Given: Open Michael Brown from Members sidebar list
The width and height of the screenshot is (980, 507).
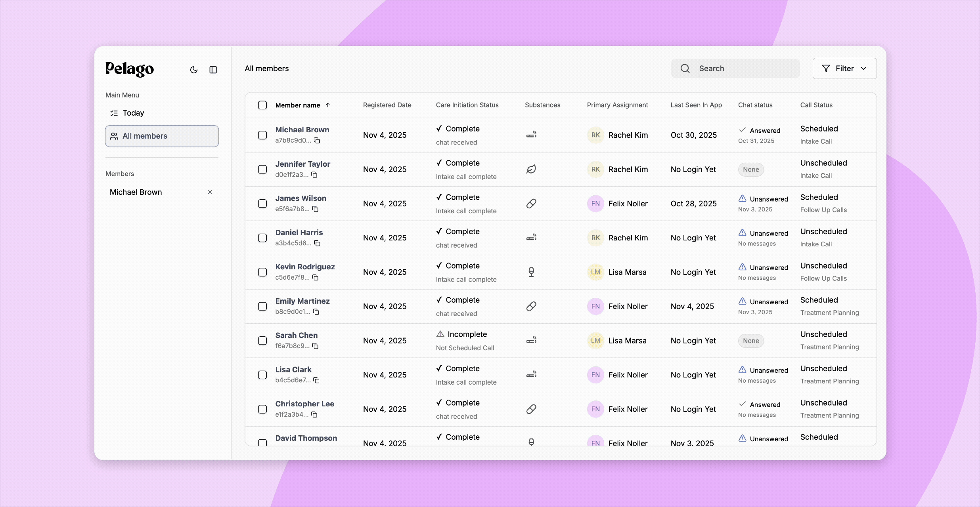Looking at the screenshot, I should point(136,192).
